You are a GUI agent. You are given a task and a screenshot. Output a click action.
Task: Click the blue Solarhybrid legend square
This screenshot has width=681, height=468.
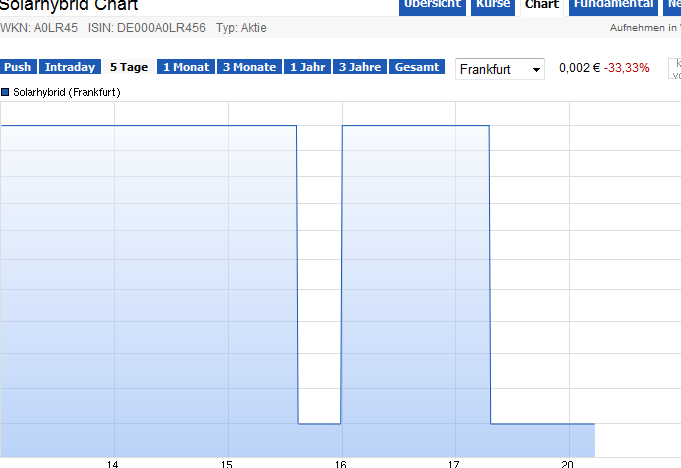5,92
